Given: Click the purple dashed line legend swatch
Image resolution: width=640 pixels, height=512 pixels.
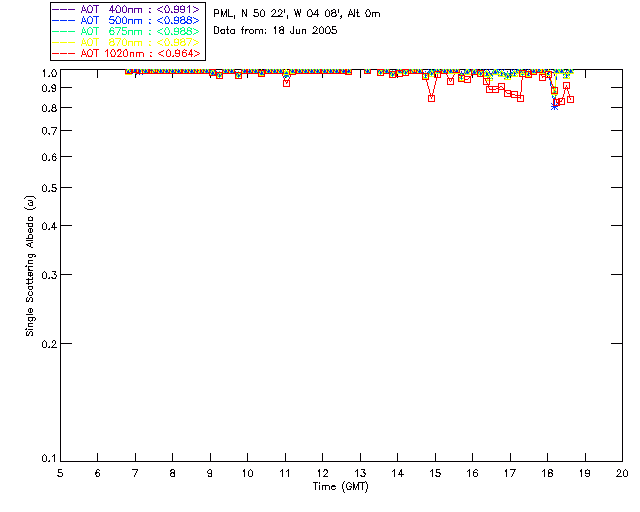Looking at the screenshot, I should [64, 9].
